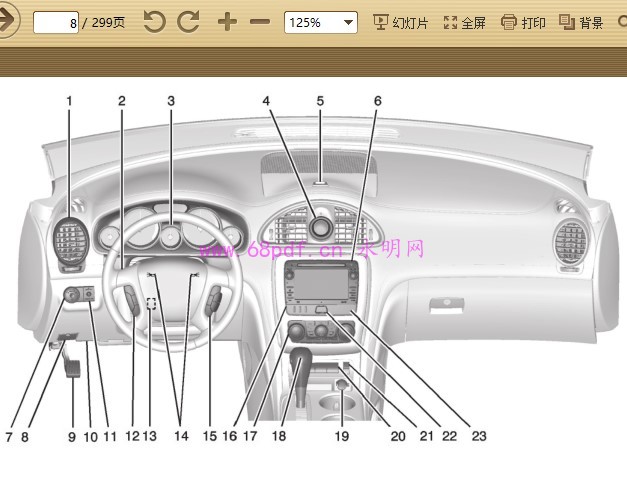Screen dimensions: 627x494
Task: Open the 125% zoom level dropdown
Action: tap(320, 22)
